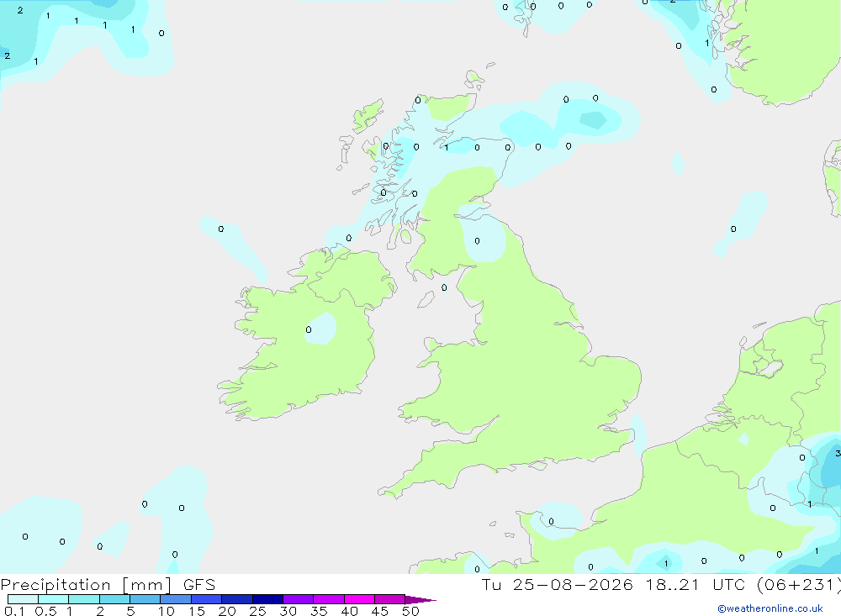Image resolution: width=841 pixels, height=616 pixels.
Task: Click the '0' value over northern England
Action: click(x=478, y=241)
